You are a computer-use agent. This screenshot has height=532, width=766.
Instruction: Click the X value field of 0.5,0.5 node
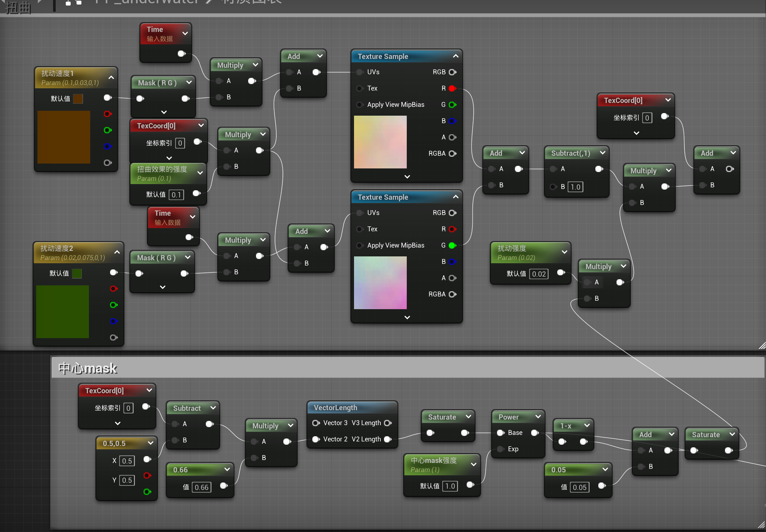pos(127,461)
